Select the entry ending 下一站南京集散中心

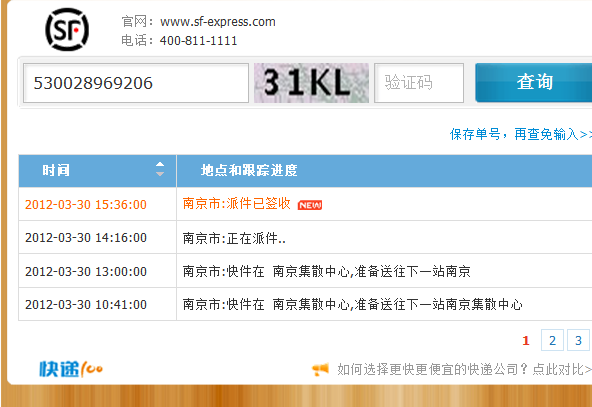tap(353, 304)
